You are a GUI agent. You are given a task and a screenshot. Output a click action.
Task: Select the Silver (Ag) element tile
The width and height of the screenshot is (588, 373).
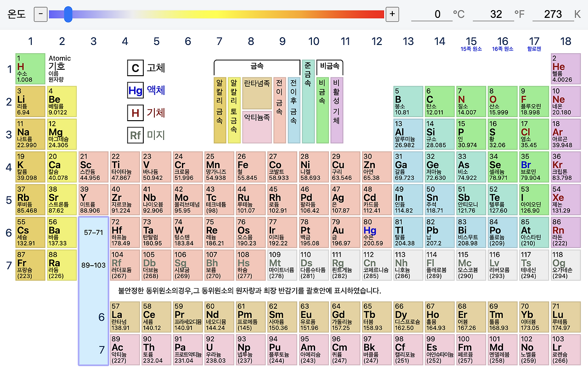click(x=345, y=200)
